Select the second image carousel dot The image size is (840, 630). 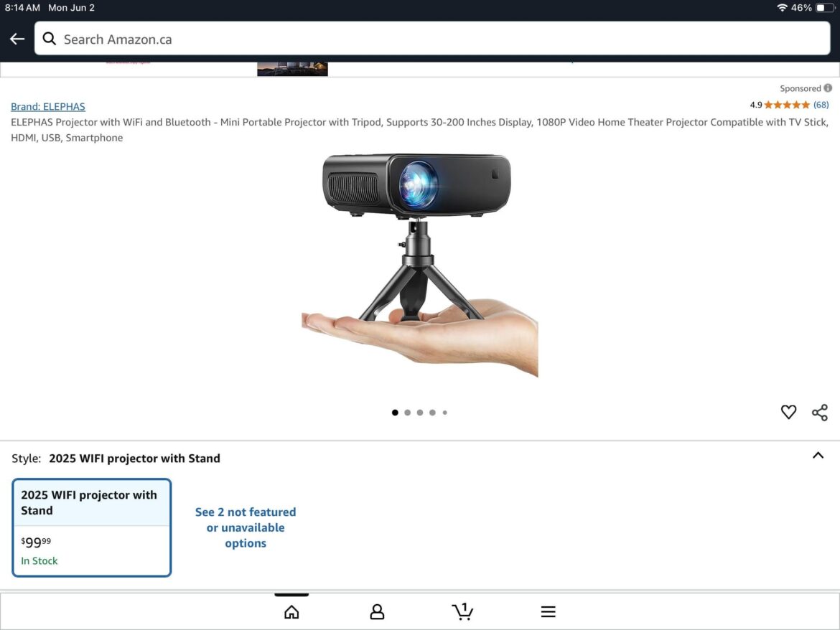point(407,412)
